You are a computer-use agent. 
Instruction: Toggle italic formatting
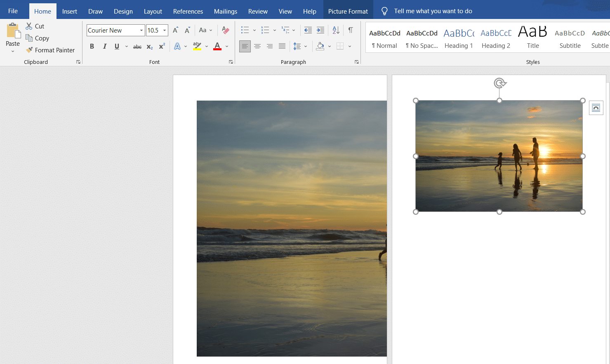[x=104, y=46]
